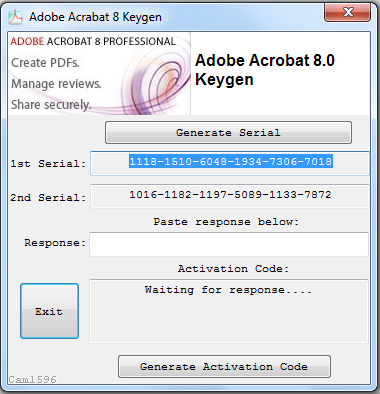
Task: Click "Share securely." text in the banner
Action: 51,105
